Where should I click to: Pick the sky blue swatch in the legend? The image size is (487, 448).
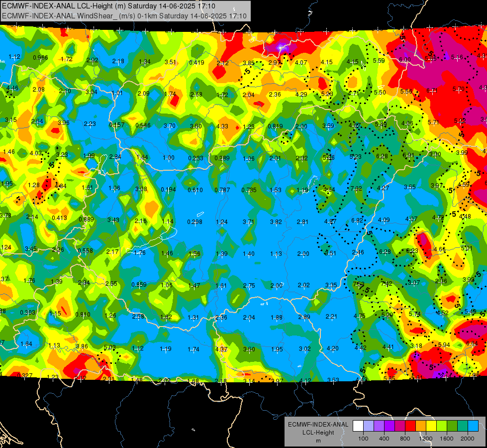473,426
